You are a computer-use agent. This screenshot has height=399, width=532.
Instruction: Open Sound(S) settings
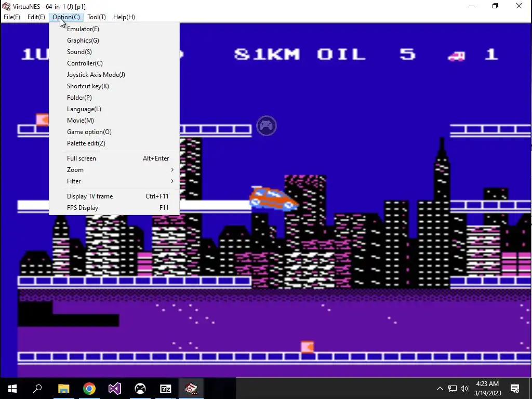114,52
